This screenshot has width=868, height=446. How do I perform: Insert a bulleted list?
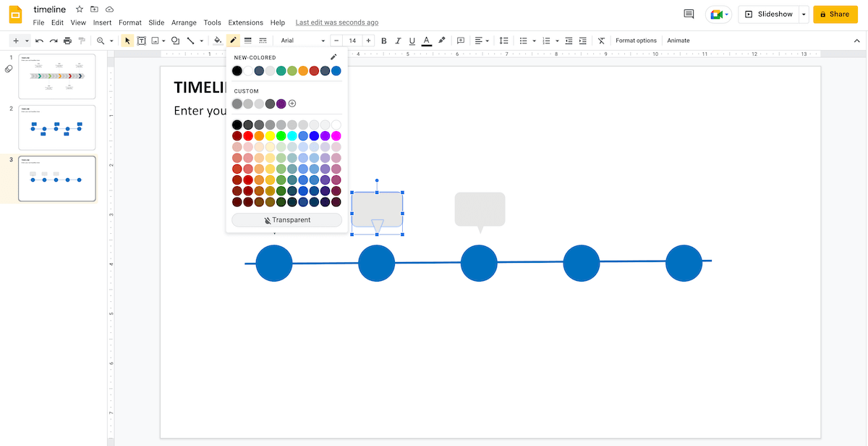click(524, 41)
